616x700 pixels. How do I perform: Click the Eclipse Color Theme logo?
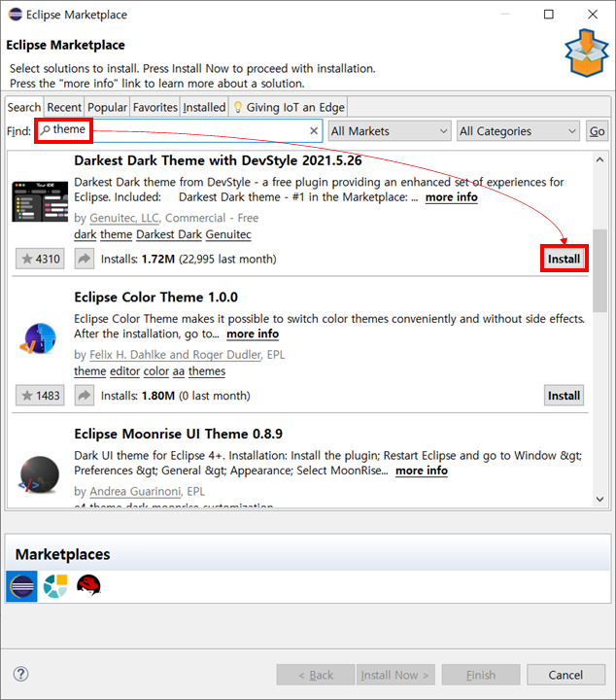click(38, 338)
